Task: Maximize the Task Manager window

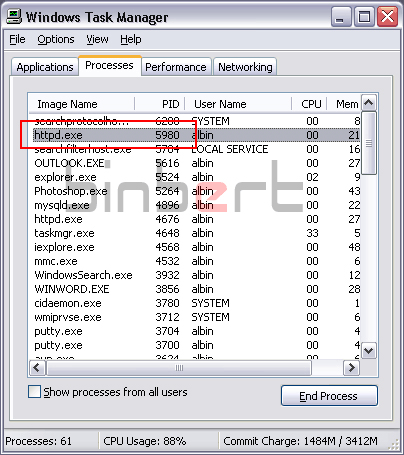Action: [364, 16]
